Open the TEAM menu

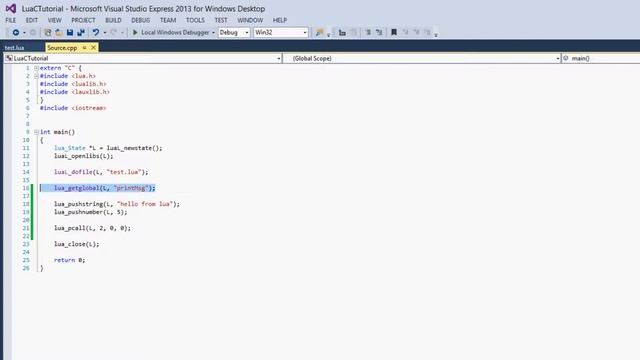click(x=168, y=20)
